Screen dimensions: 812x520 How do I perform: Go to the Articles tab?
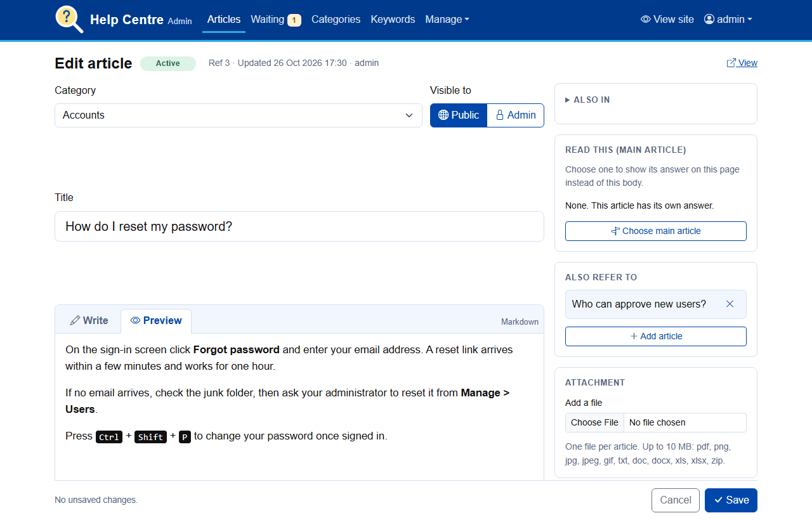coord(224,20)
